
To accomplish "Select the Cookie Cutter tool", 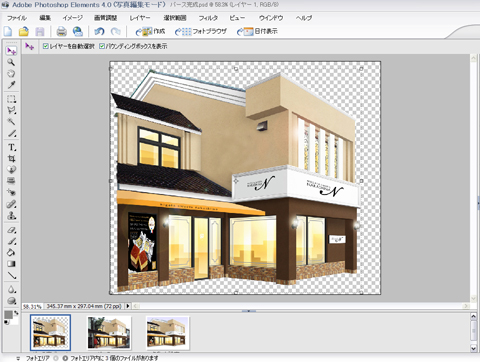I will pos(11,170).
